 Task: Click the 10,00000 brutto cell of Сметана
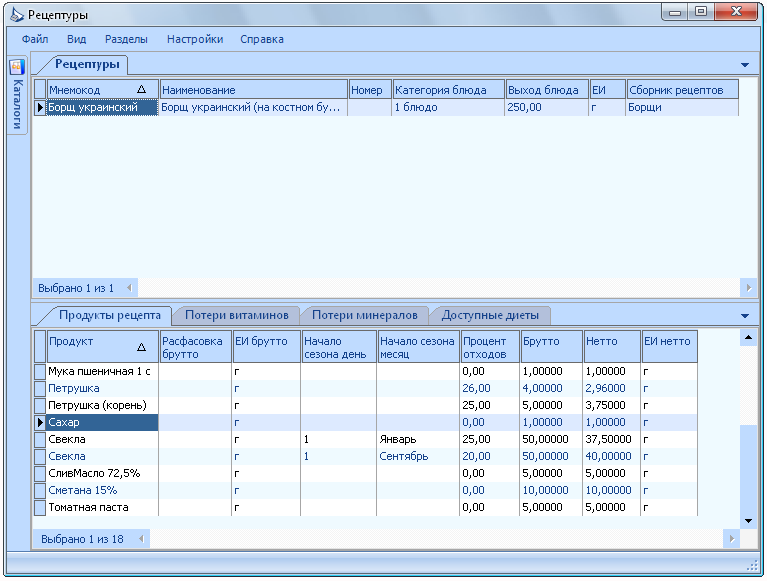551,491
